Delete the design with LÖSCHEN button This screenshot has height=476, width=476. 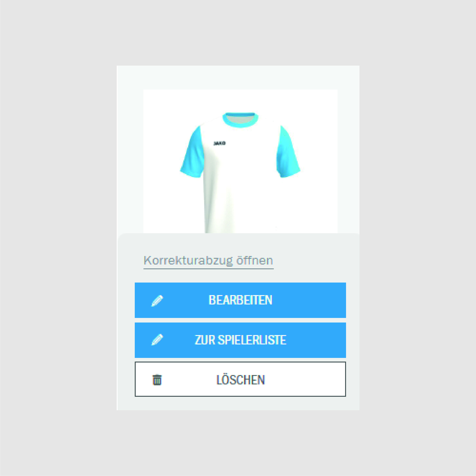[x=240, y=379]
